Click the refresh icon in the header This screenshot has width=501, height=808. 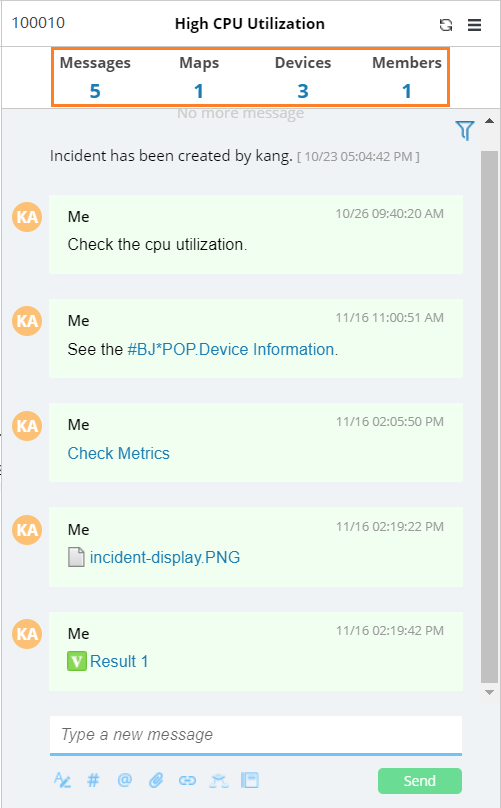tap(446, 25)
